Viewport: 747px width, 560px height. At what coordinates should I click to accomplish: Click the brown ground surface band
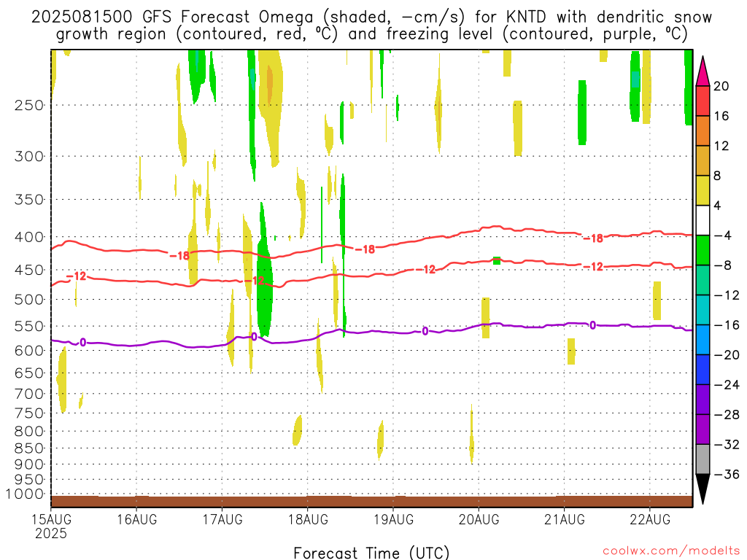371,502
